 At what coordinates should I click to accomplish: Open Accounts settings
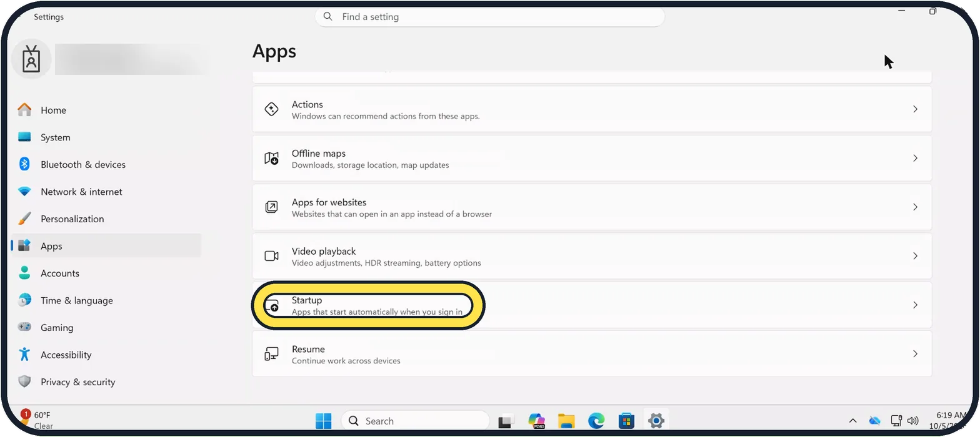point(106,273)
